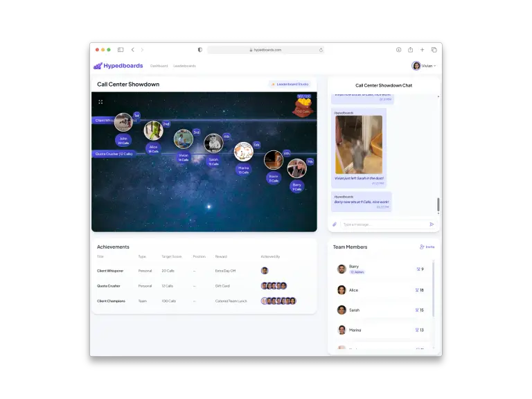Click the Catered Team Lunch reward cell
Image resolution: width=532 pixels, height=399 pixels.
(231, 301)
